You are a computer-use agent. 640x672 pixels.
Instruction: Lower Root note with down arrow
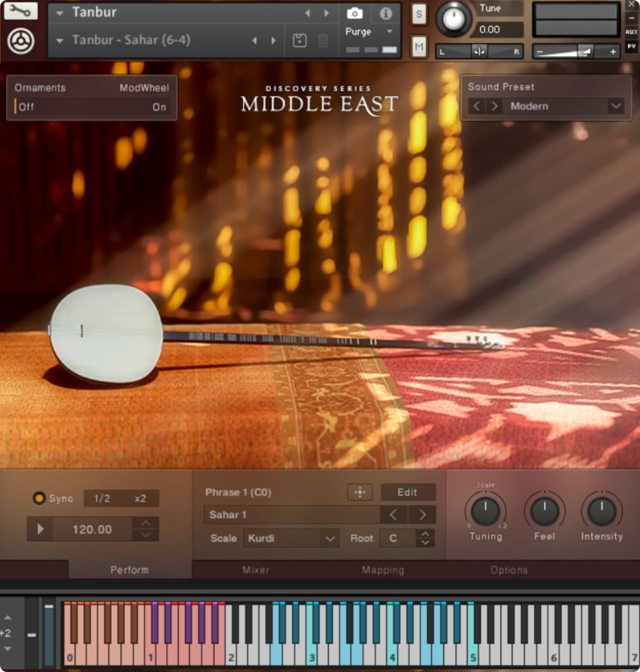425,543
